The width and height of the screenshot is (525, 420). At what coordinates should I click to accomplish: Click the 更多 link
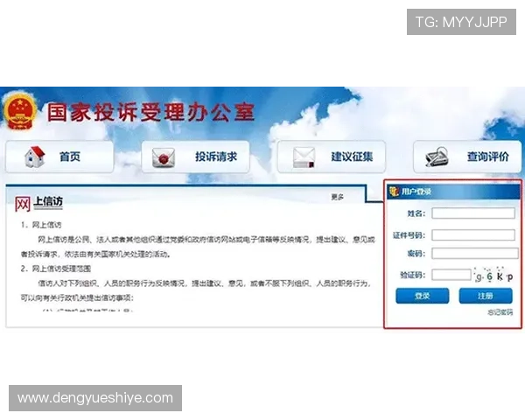tap(337, 197)
